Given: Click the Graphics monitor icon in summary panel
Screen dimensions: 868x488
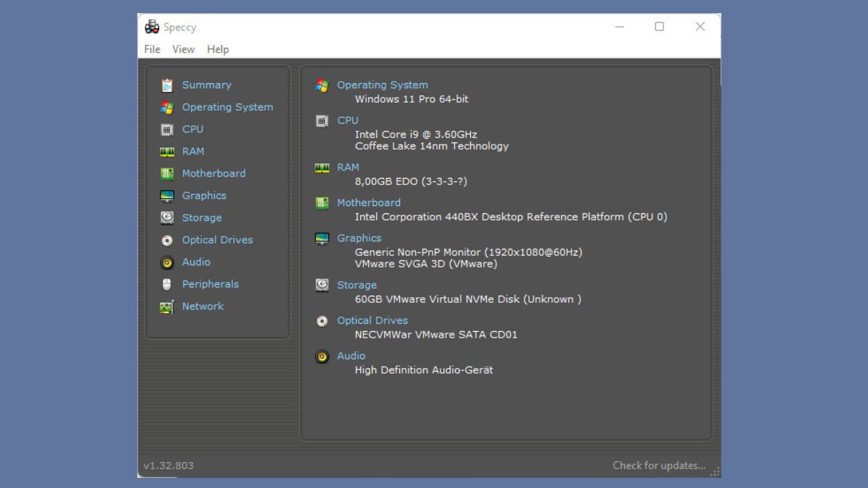Looking at the screenshot, I should [322, 239].
